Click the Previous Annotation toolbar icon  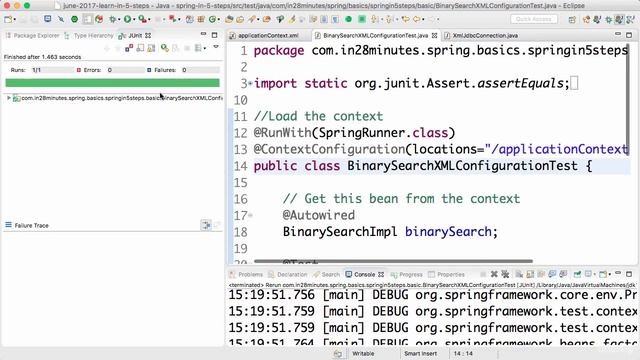(x=389, y=19)
